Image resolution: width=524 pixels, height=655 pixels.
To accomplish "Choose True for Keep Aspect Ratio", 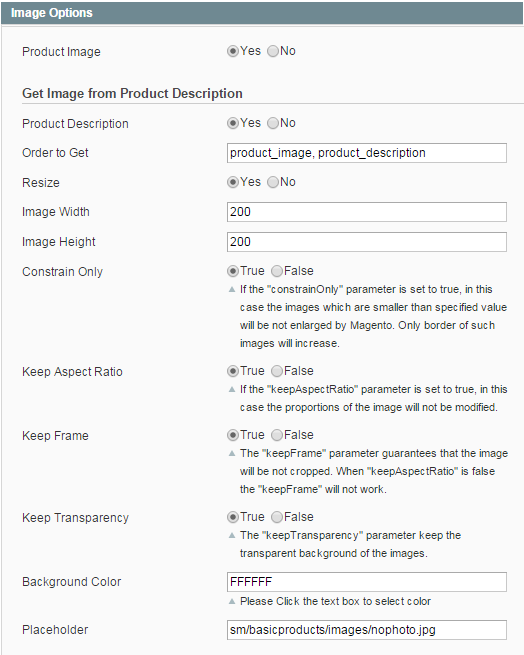I will [x=232, y=371].
